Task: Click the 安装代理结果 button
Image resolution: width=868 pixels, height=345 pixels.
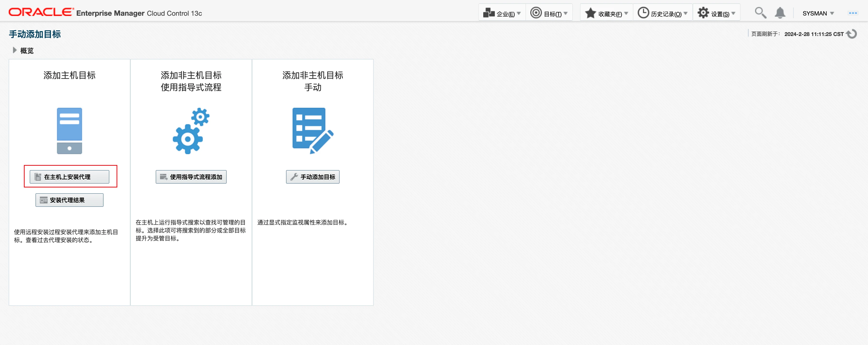Action: tap(70, 200)
